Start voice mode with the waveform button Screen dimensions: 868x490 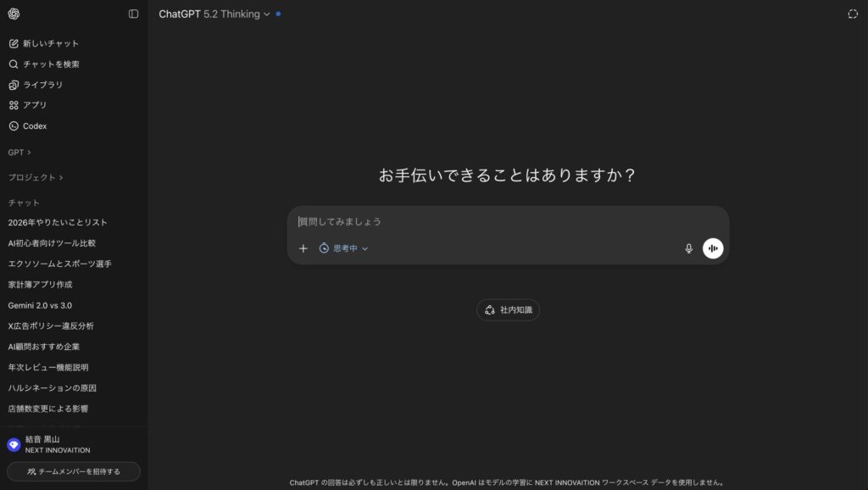coord(713,248)
